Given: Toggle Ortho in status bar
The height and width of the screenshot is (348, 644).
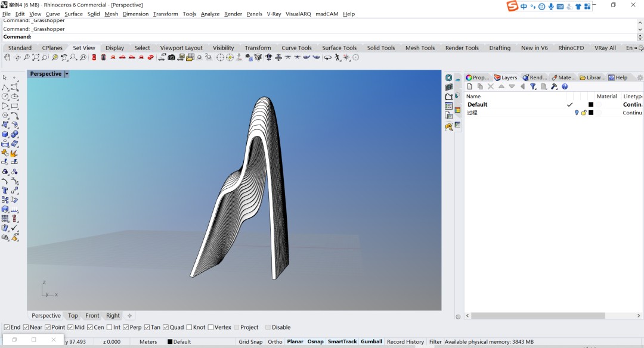Looking at the screenshot, I should pyautogui.click(x=275, y=341).
